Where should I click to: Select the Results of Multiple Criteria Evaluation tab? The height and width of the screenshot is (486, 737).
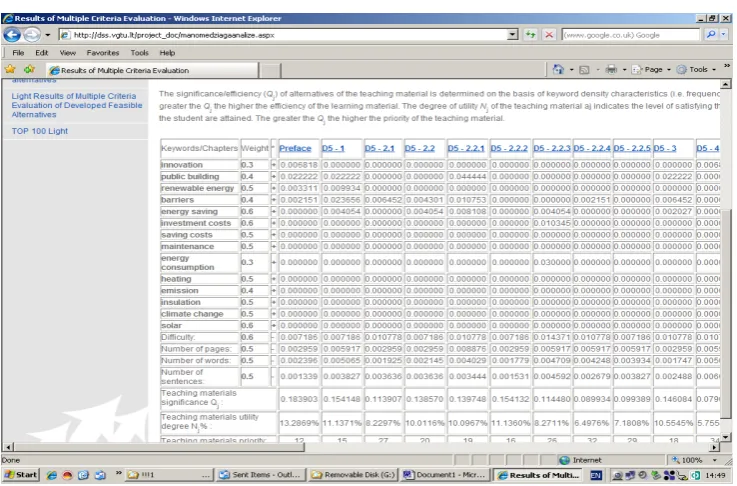[152, 70]
